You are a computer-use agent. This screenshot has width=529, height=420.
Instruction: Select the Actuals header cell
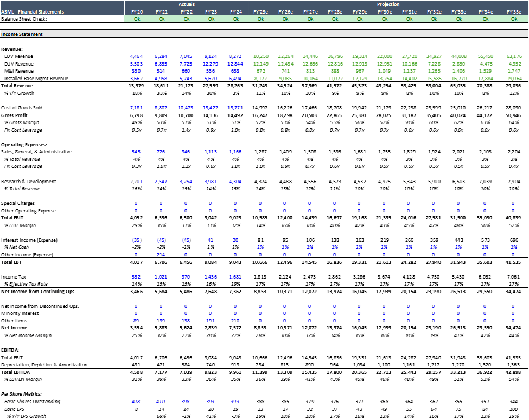pos(187,4)
